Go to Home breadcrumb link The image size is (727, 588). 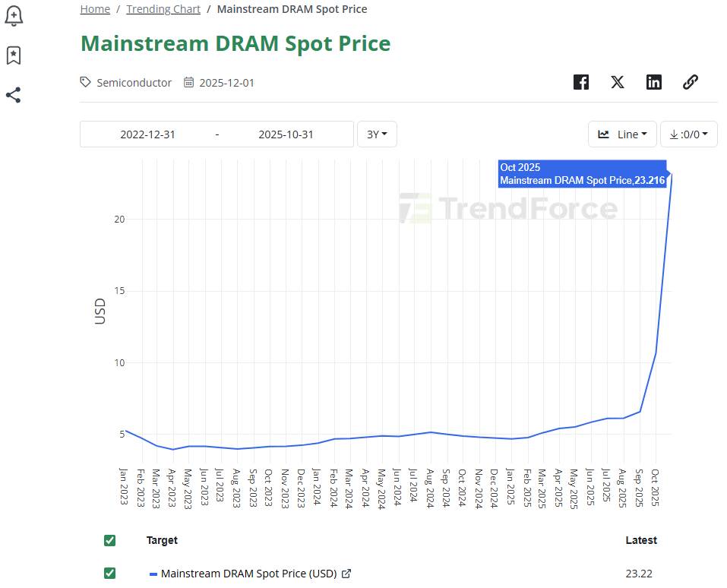point(95,9)
